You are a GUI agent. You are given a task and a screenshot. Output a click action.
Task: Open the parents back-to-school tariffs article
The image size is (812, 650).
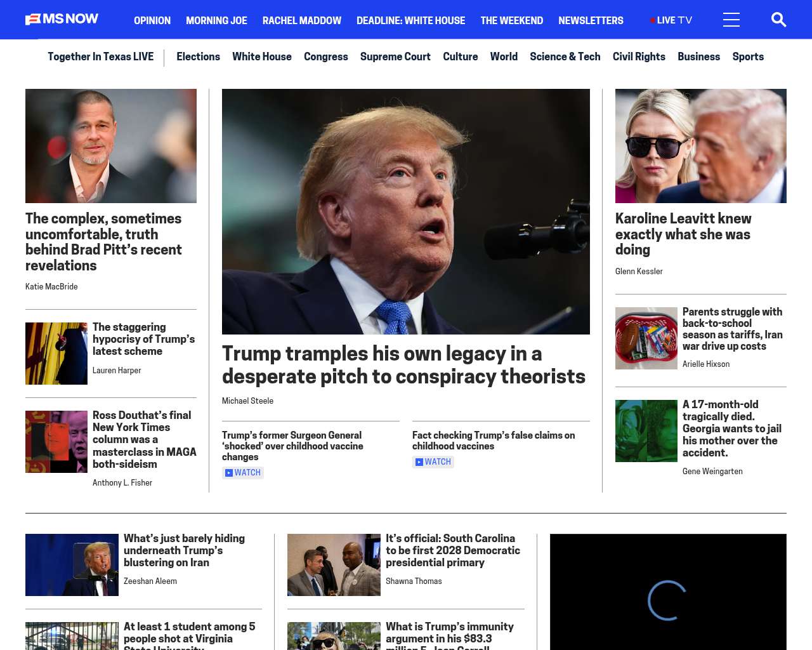click(x=733, y=329)
